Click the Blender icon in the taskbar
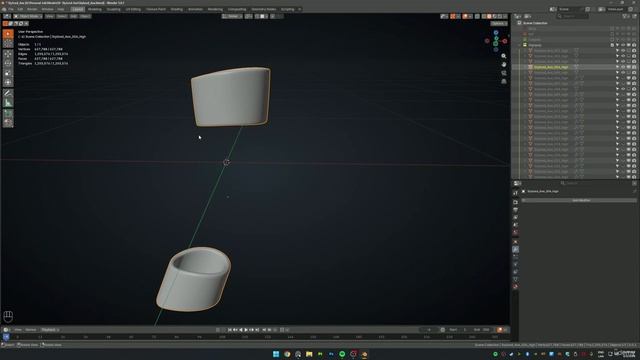The width and height of the screenshot is (640, 360). [364, 354]
